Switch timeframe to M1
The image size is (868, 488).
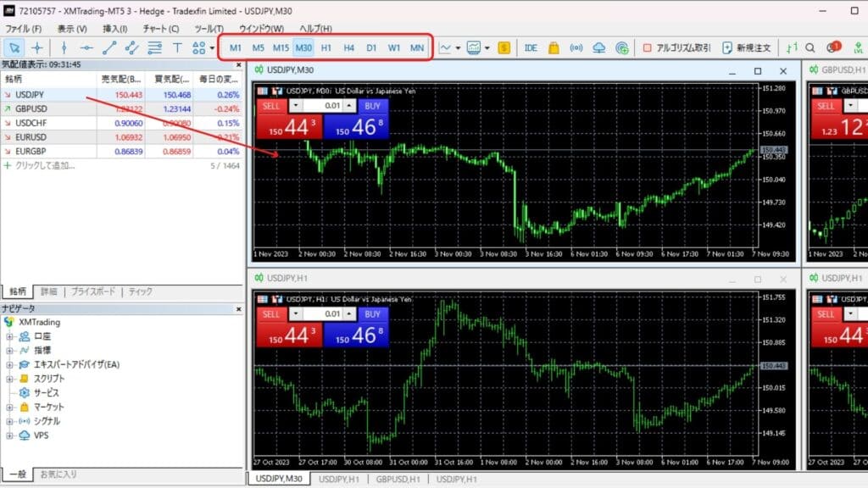click(x=236, y=48)
